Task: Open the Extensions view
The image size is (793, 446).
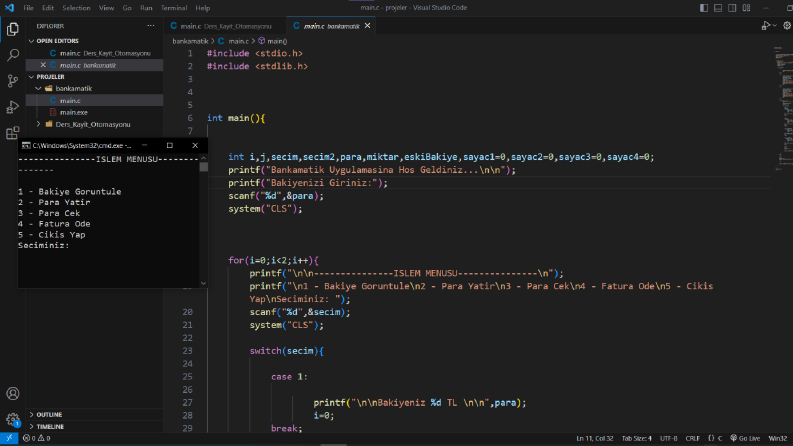Action: 13,133
